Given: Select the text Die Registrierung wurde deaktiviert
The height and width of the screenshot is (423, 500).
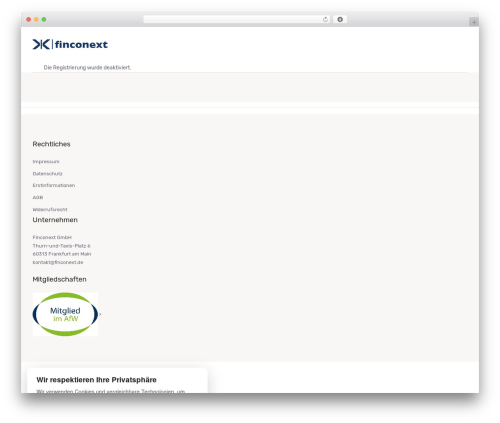Looking at the screenshot, I should [x=87, y=67].
